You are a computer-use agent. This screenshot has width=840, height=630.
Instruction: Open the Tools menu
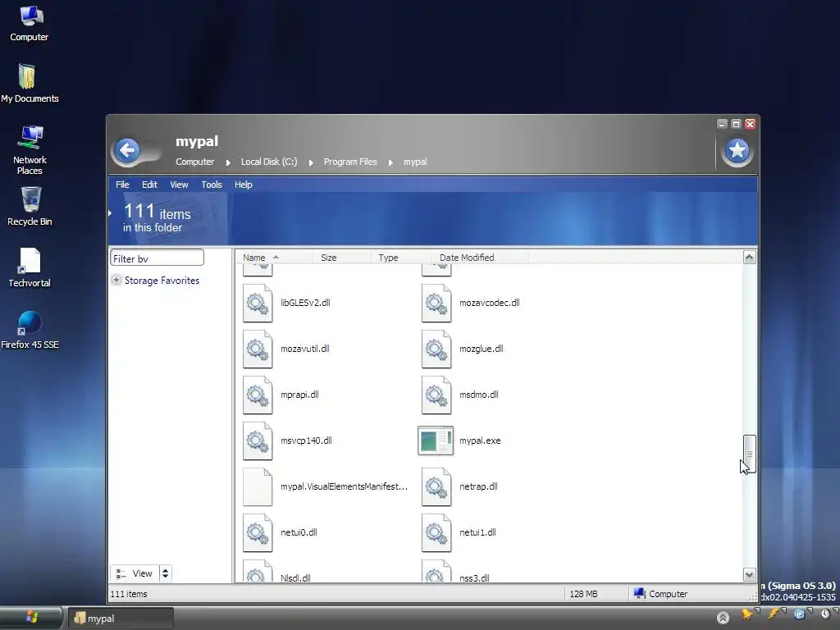click(x=212, y=185)
